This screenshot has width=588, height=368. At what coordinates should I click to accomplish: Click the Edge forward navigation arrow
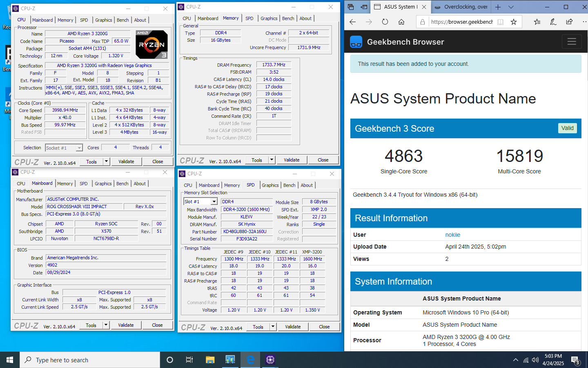pyautogui.click(x=369, y=22)
